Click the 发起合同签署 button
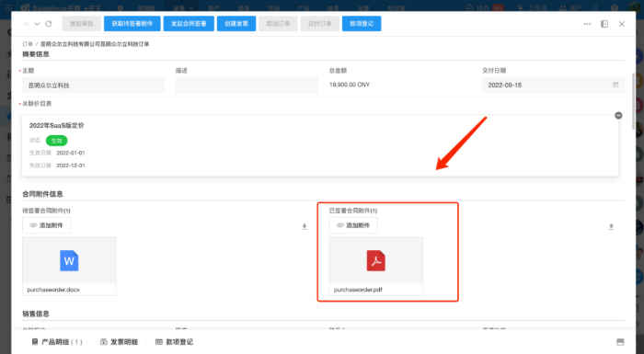Image resolution: width=644 pixels, height=354 pixels. click(189, 23)
